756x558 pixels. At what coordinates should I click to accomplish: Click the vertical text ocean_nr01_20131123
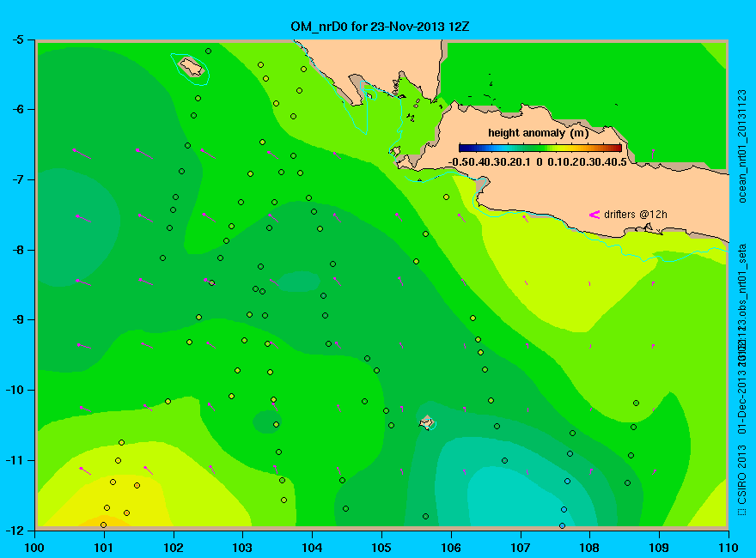click(742, 146)
